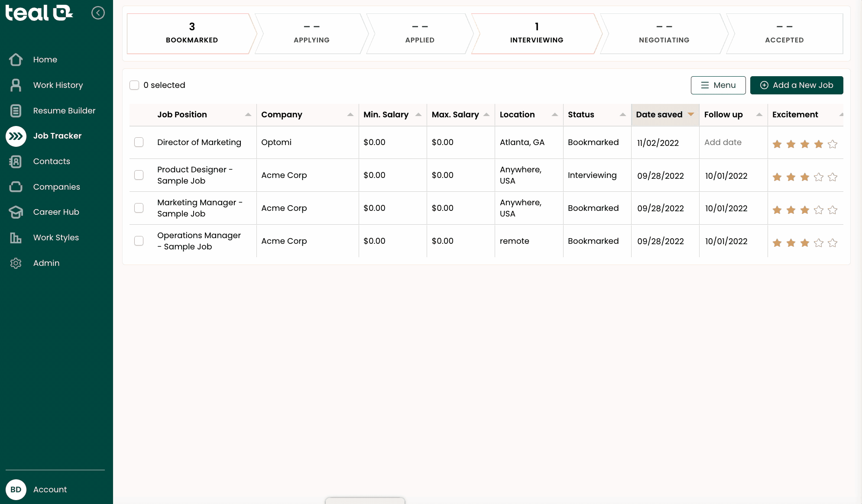Sort by Max. Salary column arrow

point(486,115)
